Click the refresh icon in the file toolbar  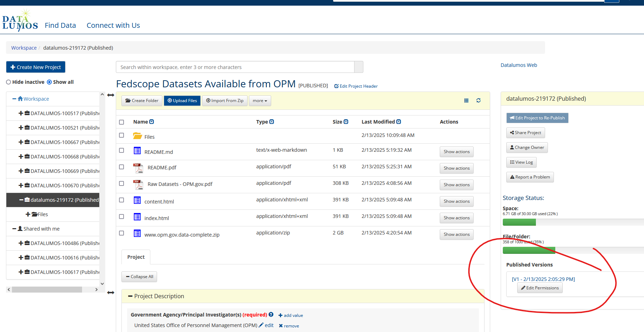(x=479, y=100)
